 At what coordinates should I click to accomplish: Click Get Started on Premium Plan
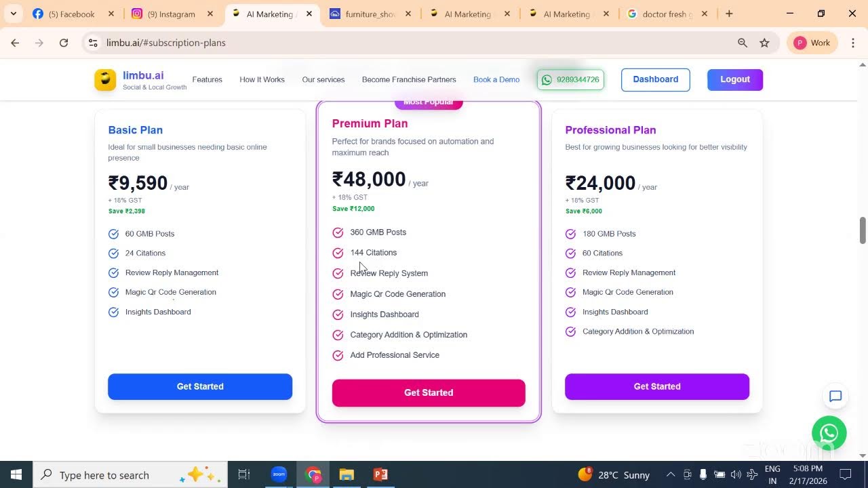(429, 392)
